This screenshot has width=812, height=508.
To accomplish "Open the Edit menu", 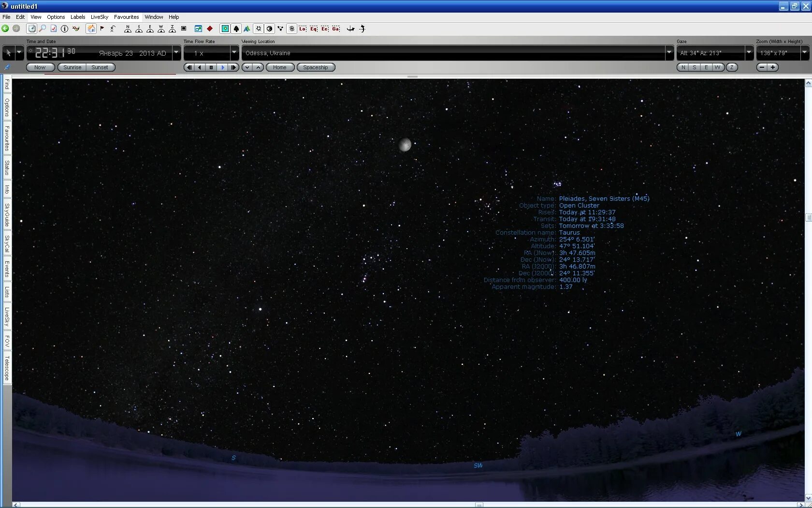I will 20,17.
